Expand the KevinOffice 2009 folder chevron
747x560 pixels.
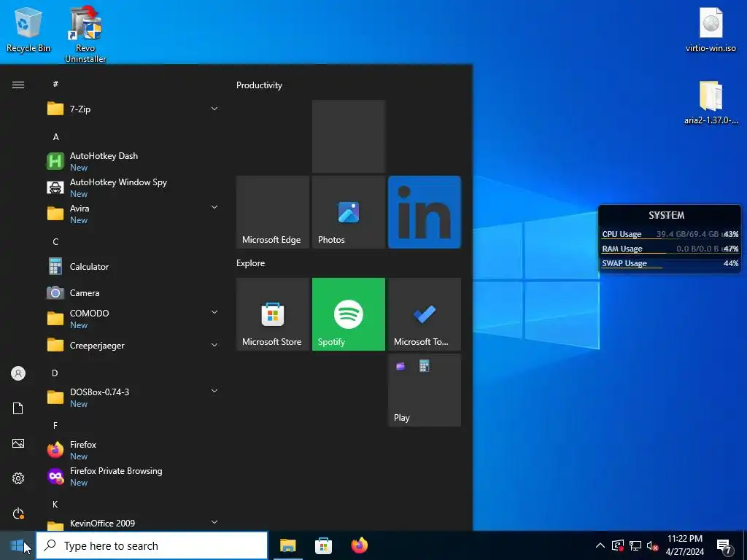[x=214, y=522]
